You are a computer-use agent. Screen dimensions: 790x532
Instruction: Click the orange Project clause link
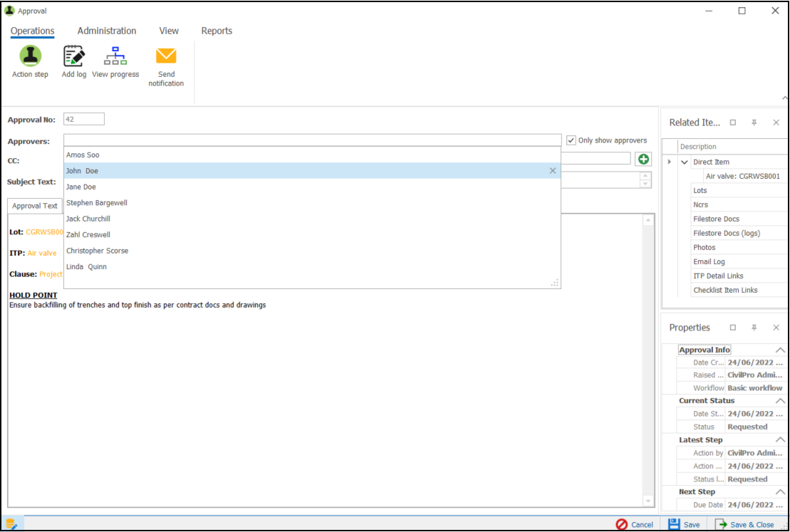[x=51, y=275]
